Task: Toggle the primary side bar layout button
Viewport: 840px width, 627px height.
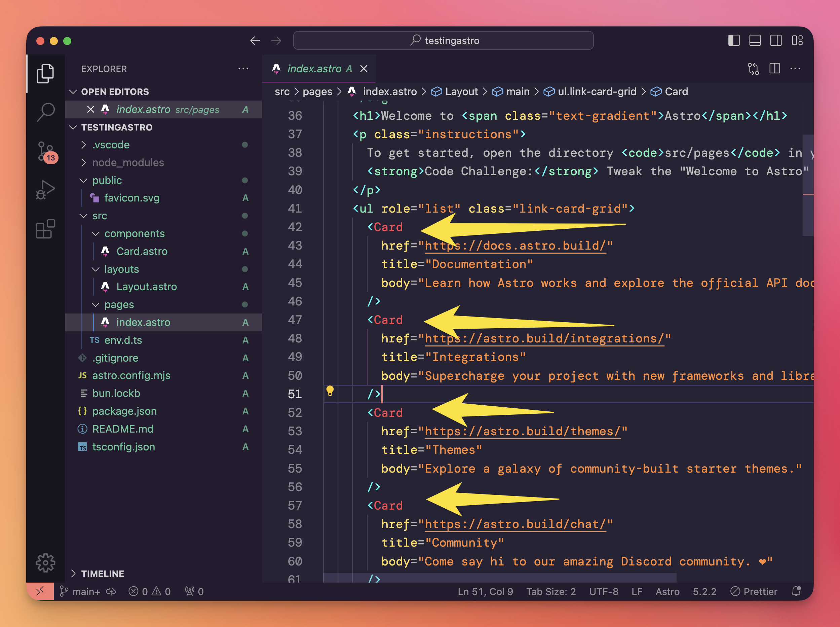Action: click(734, 40)
